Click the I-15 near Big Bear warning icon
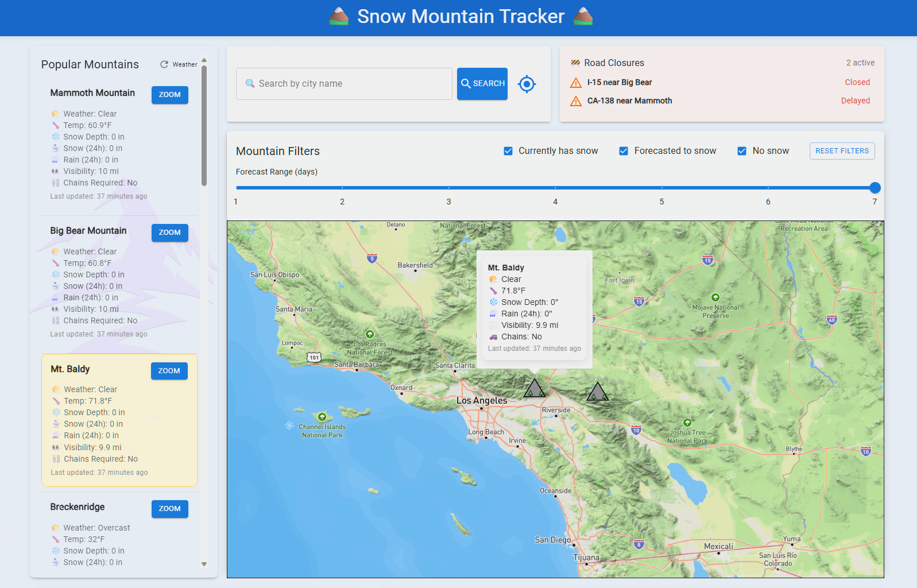Image resolution: width=917 pixels, height=588 pixels. pos(576,83)
